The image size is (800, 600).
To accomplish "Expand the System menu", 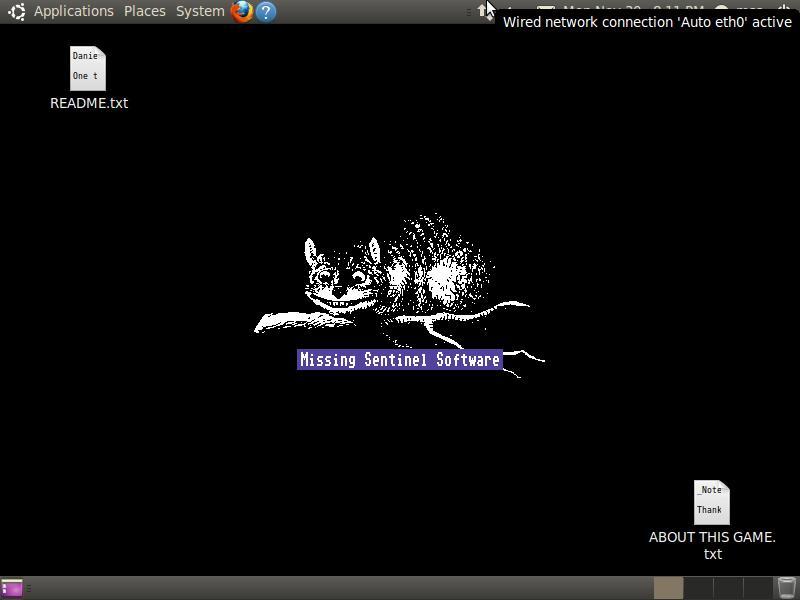I will pos(200,11).
